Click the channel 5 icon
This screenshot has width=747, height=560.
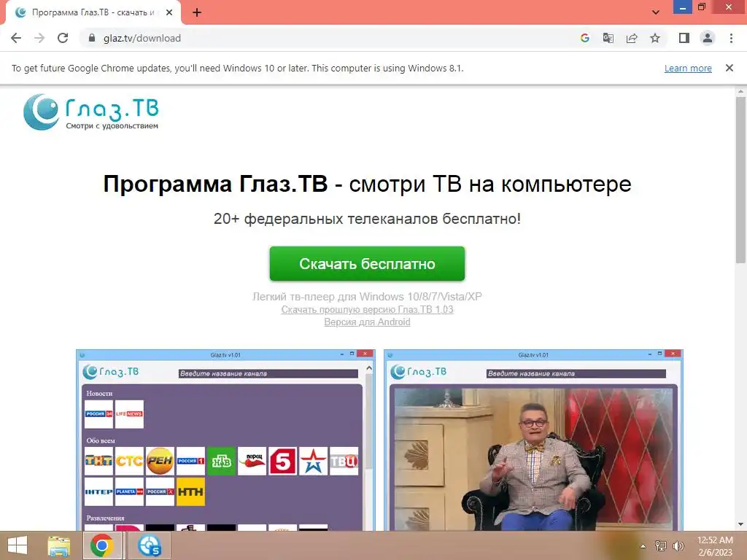(x=282, y=461)
